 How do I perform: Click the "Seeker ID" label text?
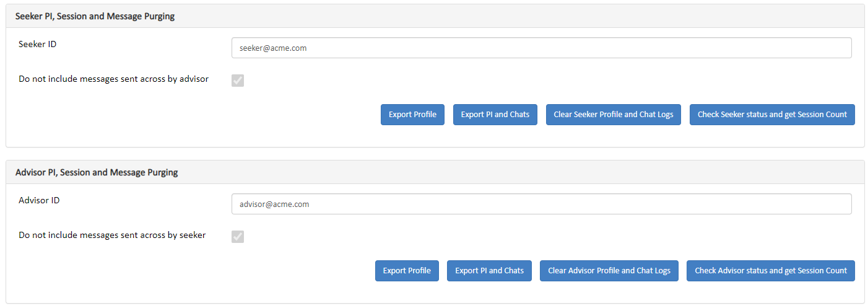pyautogui.click(x=38, y=44)
